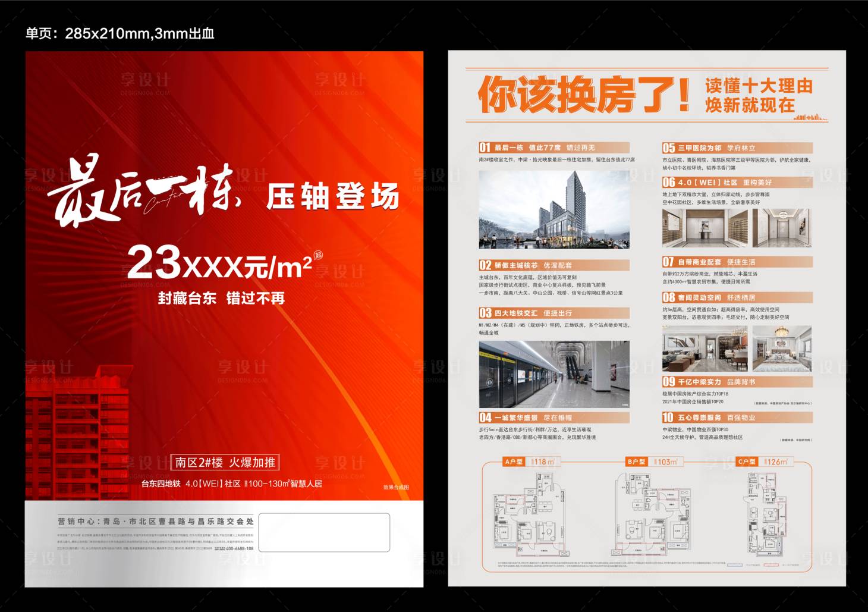Image resolution: width=868 pixels, height=612 pixels.
Task: Click the big headline '你该换房了！'
Action: [584, 94]
